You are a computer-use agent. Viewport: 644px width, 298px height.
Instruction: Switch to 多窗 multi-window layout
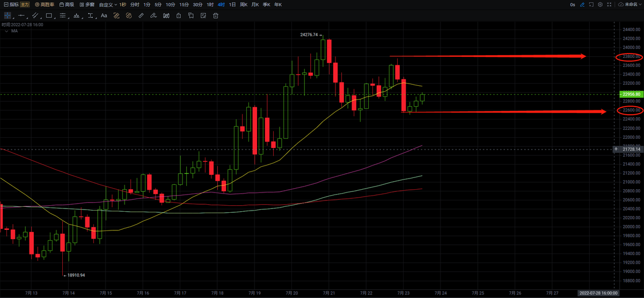(x=87, y=4)
